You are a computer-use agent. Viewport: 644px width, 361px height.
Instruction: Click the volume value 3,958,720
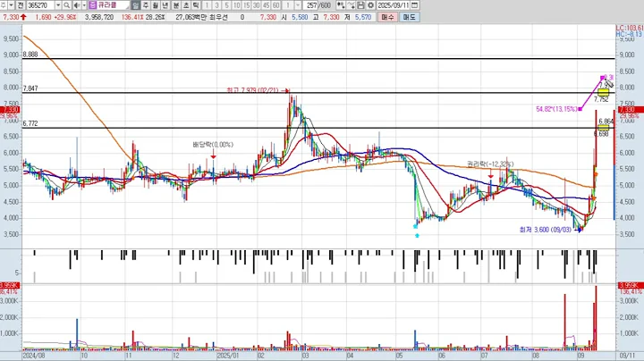pos(99,17)
